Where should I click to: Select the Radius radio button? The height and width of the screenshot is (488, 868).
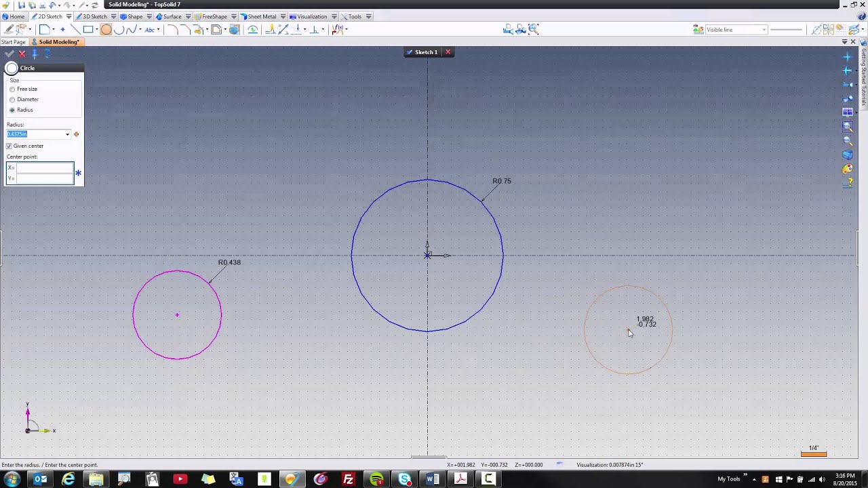click(12, 110)
